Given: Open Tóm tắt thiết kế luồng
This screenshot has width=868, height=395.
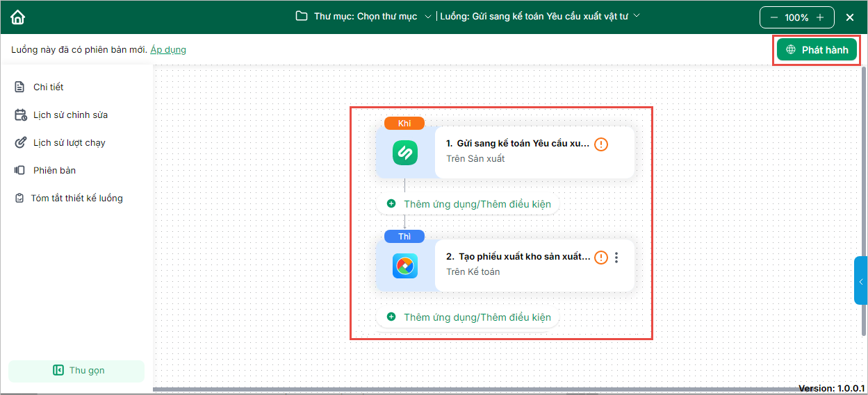Looking at the screenshot, I should click(69, 198).
